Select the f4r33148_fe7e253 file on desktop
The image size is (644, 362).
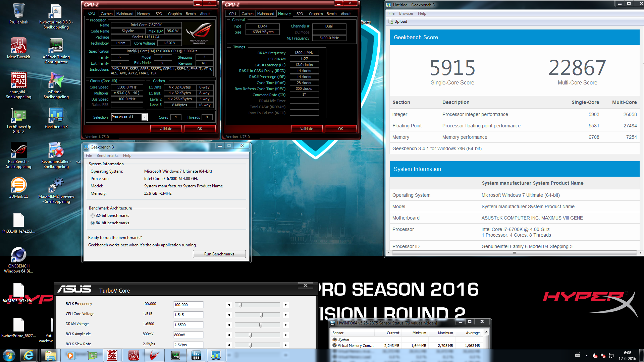pos(19,223)
